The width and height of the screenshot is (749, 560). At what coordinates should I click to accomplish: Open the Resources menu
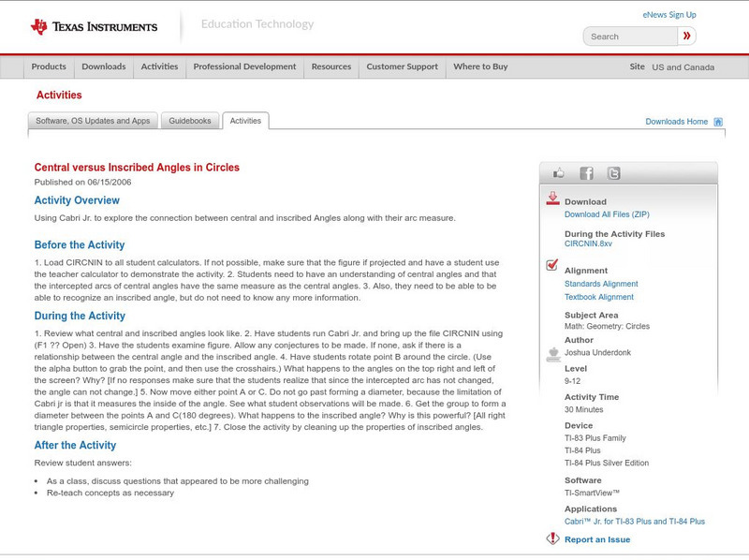click(331, 66)
